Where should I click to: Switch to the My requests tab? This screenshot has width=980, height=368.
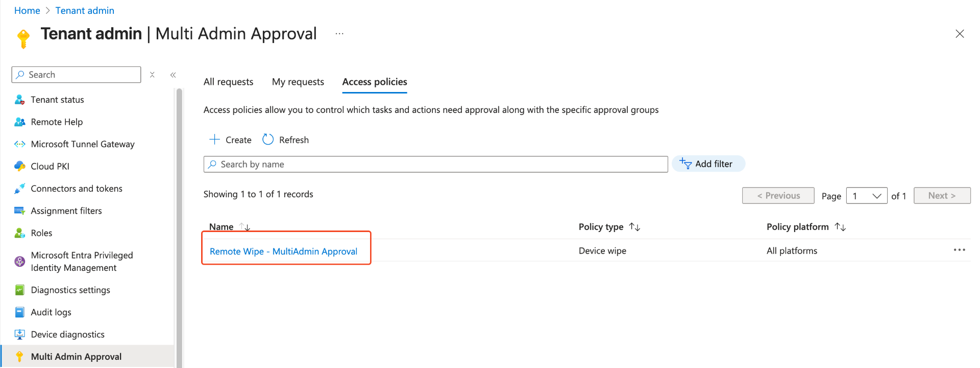click(x=298, y=82)
